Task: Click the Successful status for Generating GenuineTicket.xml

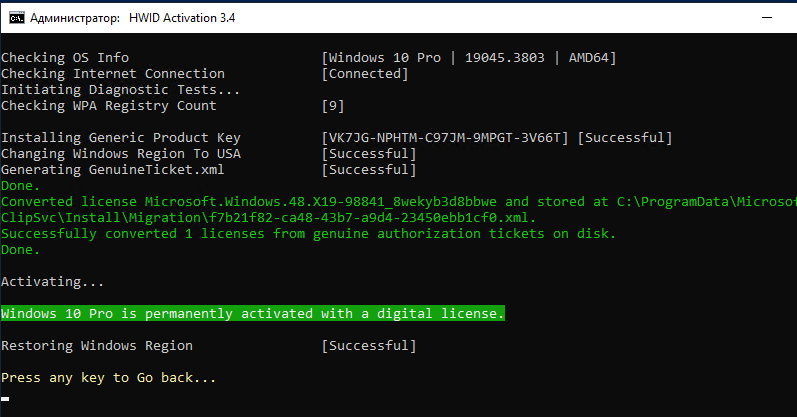Action: (369, 170)
